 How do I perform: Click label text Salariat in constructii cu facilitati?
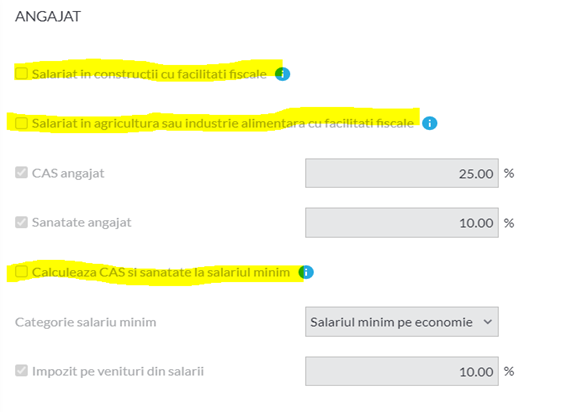point(149,74)
